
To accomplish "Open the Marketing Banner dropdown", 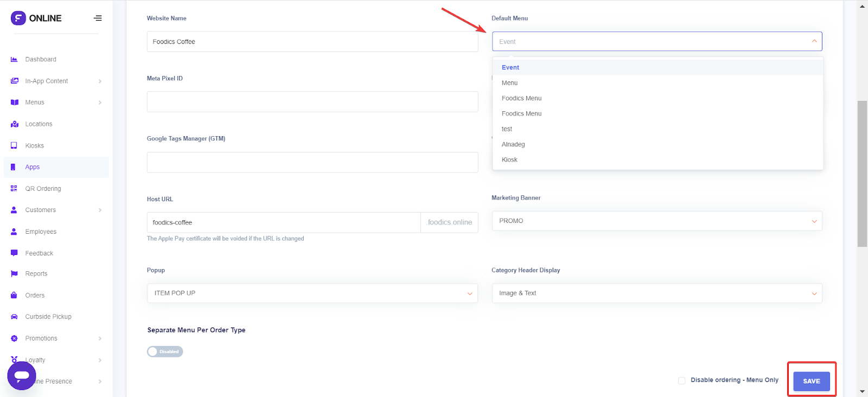I will 656,221.
